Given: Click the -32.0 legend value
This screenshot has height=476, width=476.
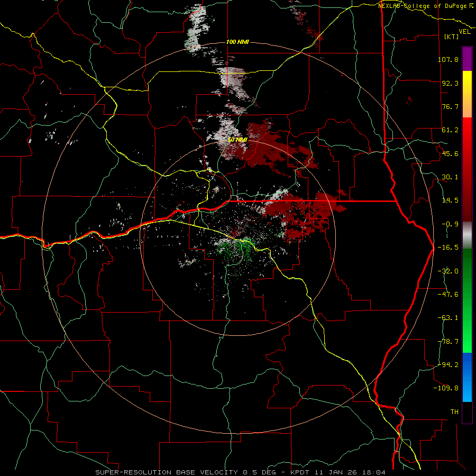Looking at the screenshot, I should tap(448, 271).
